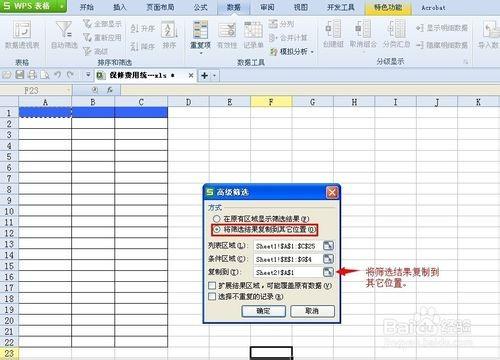
Task: Expand 分级显示 group dialog launcher
Action: (466, 62)
